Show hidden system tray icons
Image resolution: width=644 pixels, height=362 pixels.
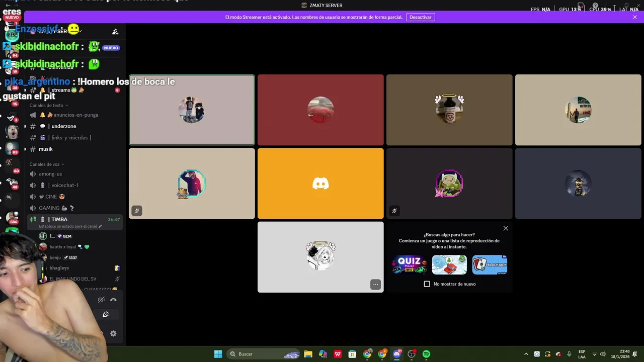(526, 354)
